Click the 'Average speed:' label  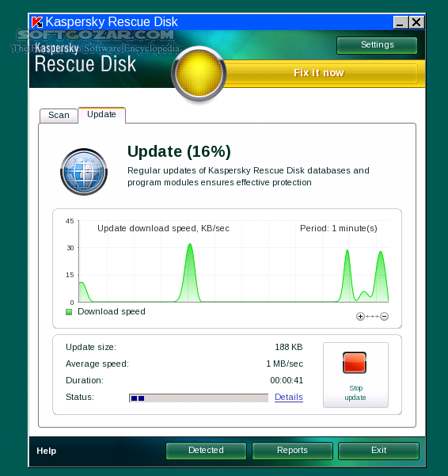97,364
